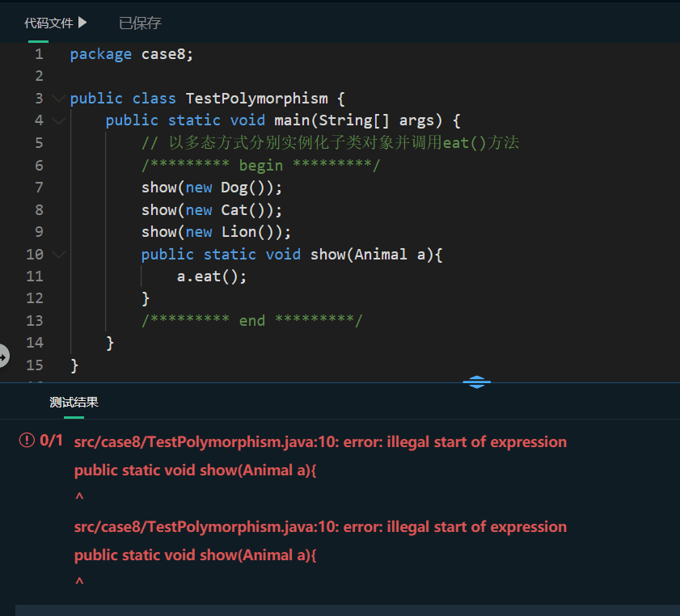Click 'public static void show(Animal a){' in editor
Viewport: 680px width, 616px height.
tap(291, 255)
